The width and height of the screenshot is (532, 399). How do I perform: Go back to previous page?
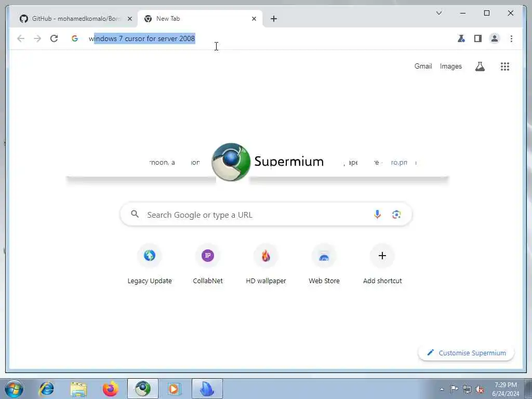click(x=21, y=38)
